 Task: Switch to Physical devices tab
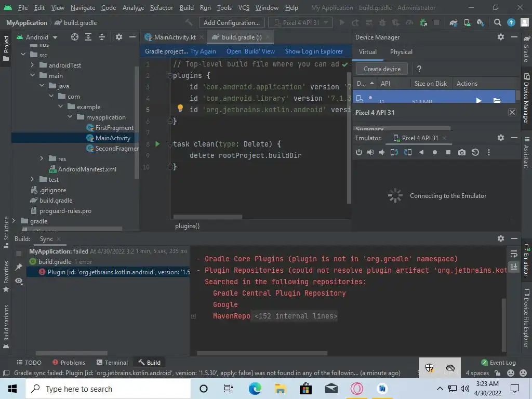(401, 52)
